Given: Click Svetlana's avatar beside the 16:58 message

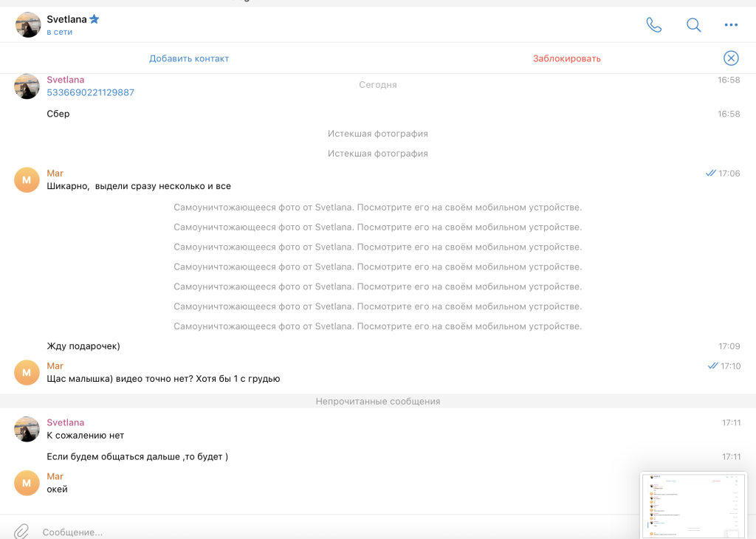Looking at the screenshot, I should tap(27, 86).
